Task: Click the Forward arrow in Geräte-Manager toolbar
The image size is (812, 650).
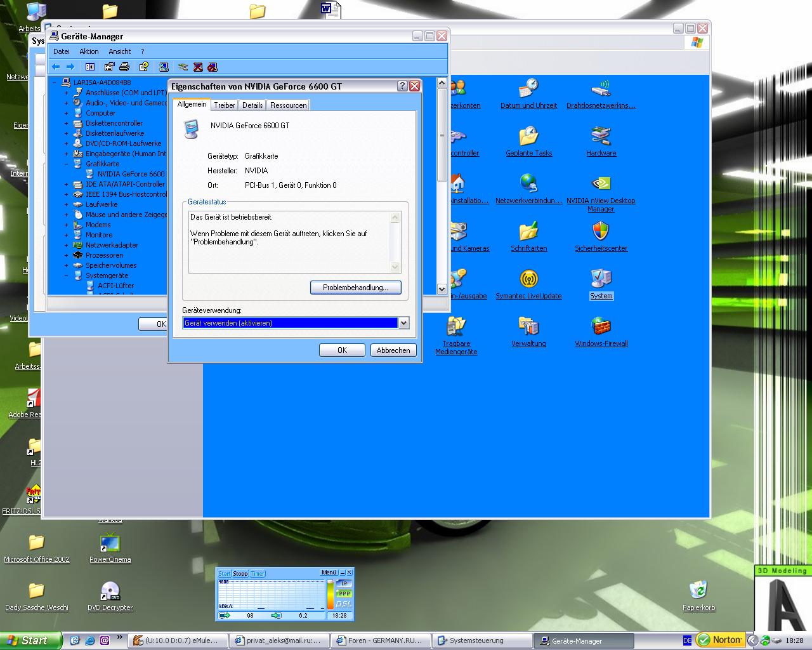Action: (70, 67)
